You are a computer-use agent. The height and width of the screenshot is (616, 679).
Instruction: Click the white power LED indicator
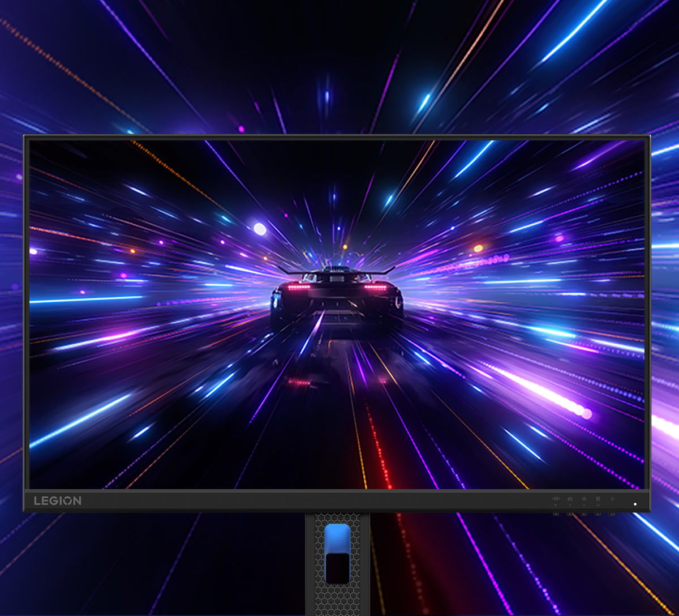coord(635,504)
